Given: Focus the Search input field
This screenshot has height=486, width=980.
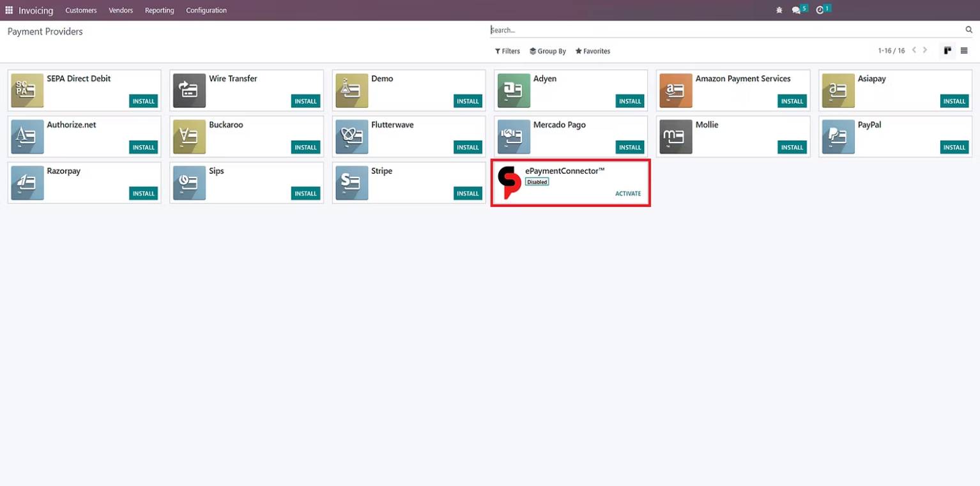Looking at the screenshot, I should 726,30.
